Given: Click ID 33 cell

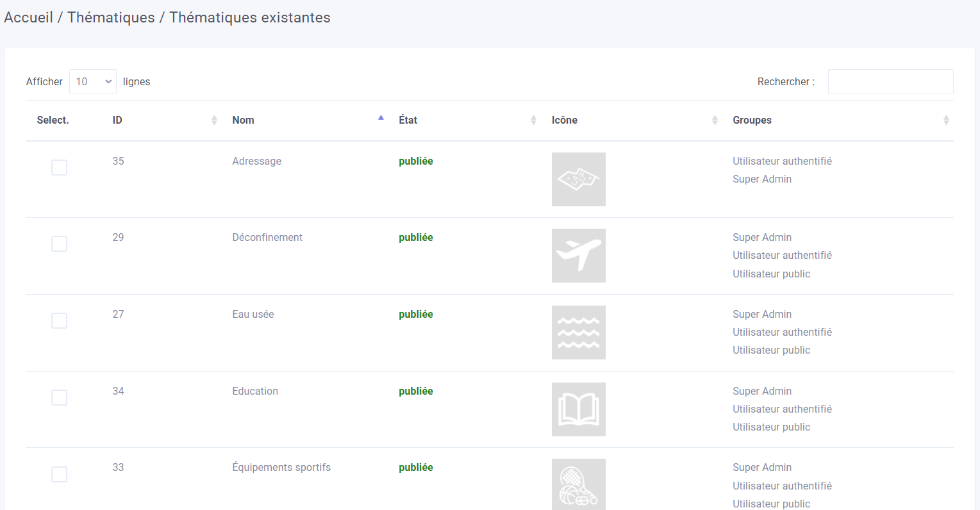Looking at the screenshot, I should (118, 467).
